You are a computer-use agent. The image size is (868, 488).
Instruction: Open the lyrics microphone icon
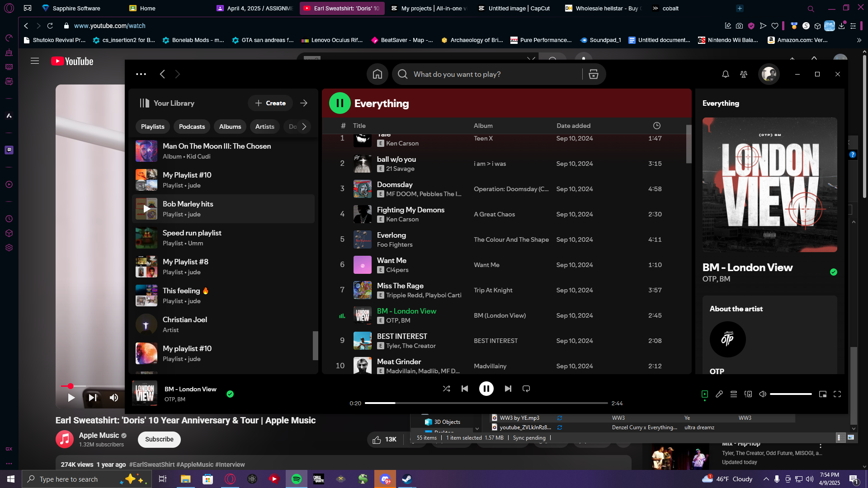point(719,394)
